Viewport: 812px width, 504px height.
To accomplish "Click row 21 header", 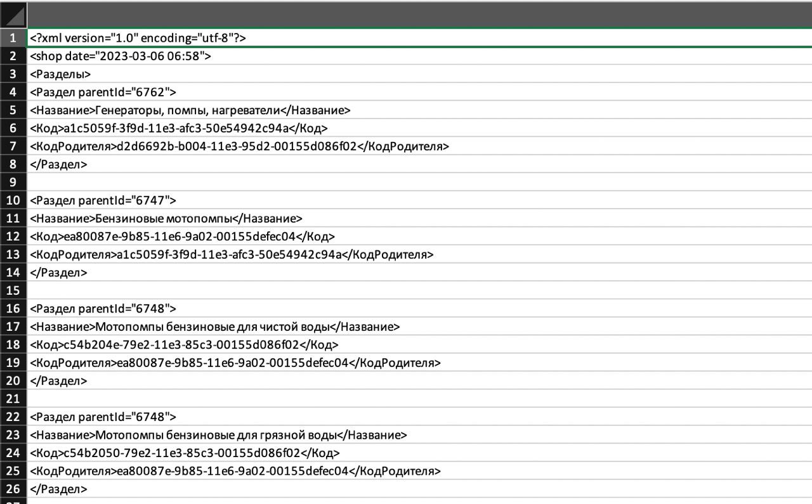I will [x=13, y=399].
